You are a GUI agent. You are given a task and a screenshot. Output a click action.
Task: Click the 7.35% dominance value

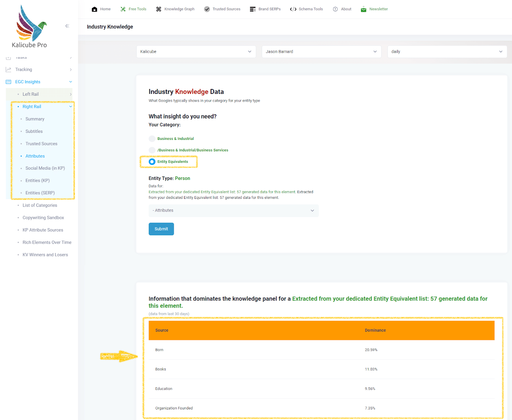pyautogui.click(x=370, y=408)
